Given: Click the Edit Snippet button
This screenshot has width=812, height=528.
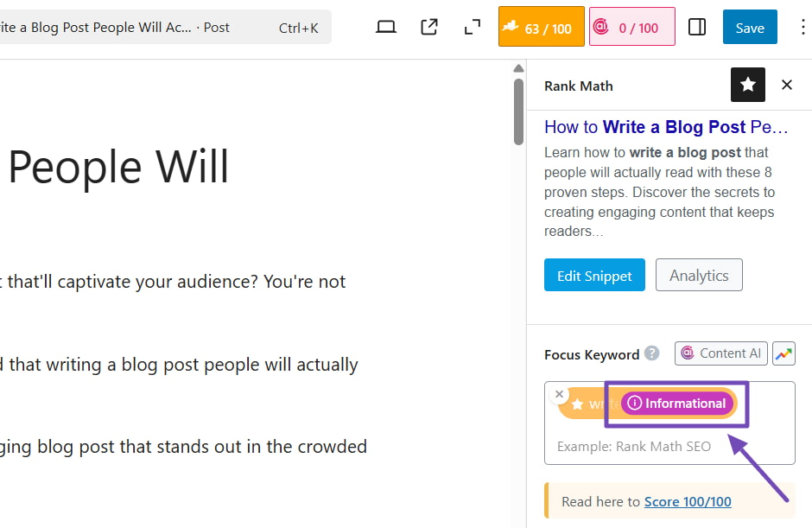Looking at the screenshot, I should pyautogui.click(x=594, y=276).
